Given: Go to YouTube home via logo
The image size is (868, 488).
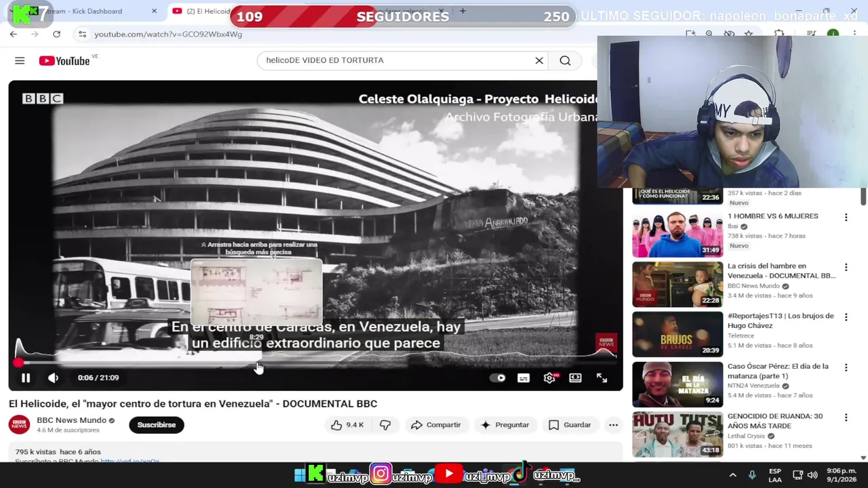Looking at the screenshot, I should [64, 61].
